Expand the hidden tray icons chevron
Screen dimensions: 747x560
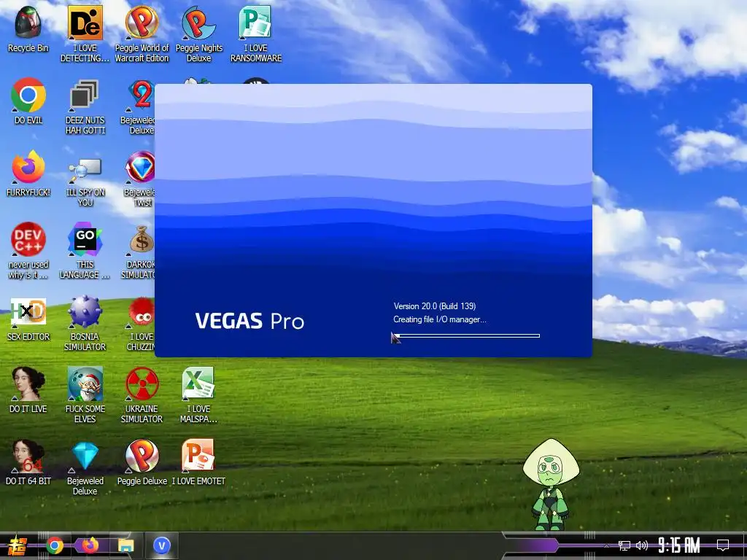(606, 545)
